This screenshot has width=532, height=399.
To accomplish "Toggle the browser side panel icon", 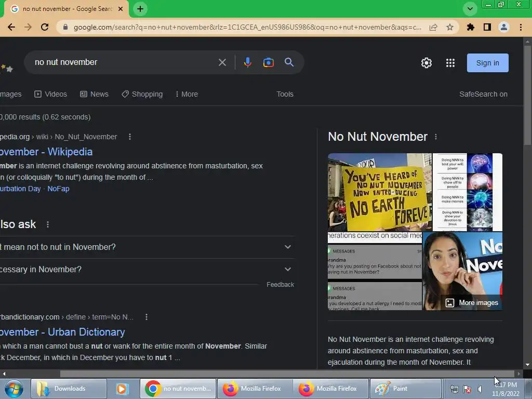I will click(487, 27).
